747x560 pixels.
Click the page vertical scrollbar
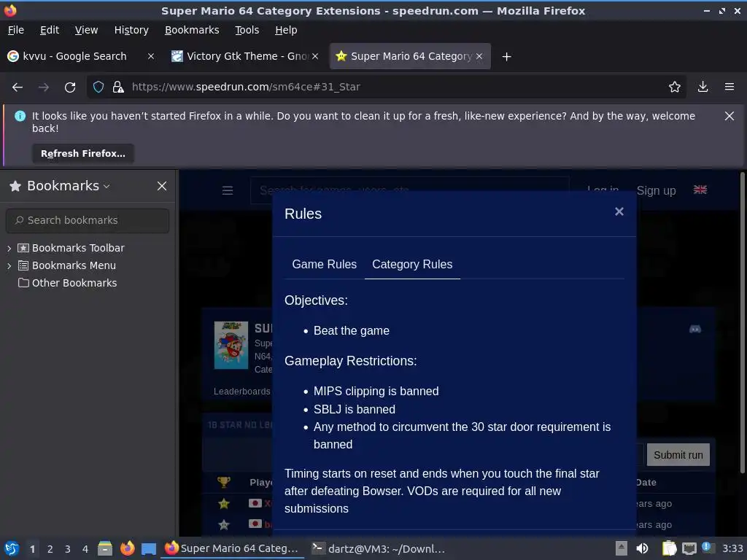click(x=742, y=322)
